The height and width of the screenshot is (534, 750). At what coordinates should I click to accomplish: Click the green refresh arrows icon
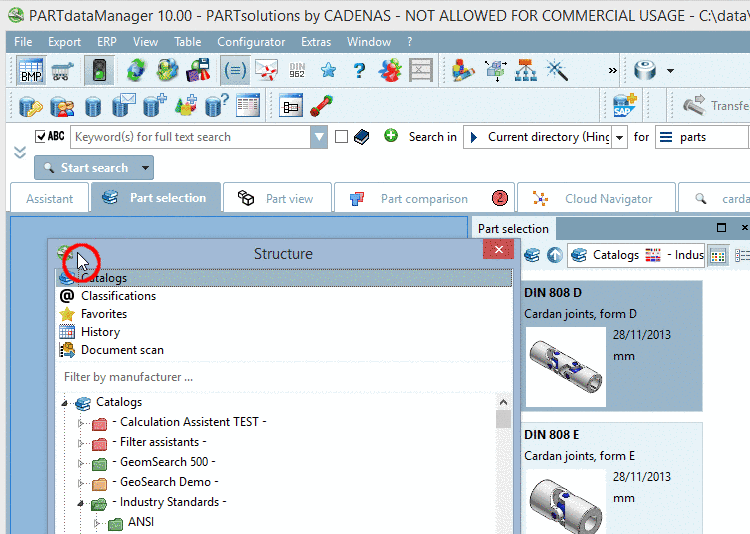coord(136,71)
